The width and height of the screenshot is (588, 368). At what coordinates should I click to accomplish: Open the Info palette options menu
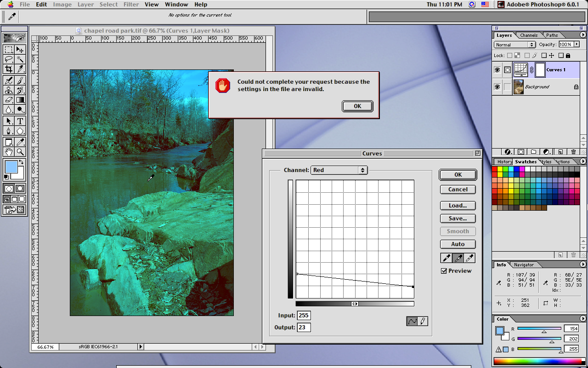tap(583, 264)
